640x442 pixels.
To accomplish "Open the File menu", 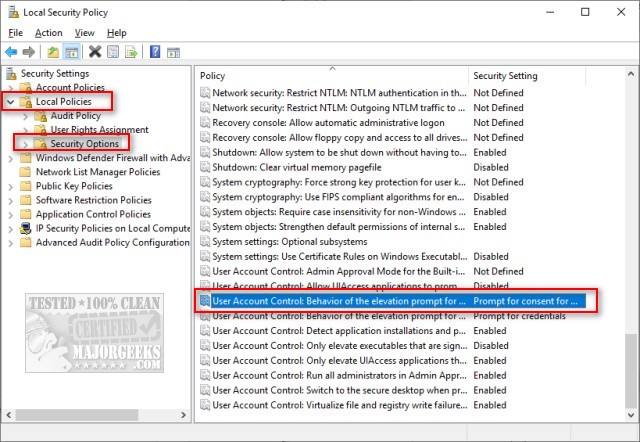I will 16,33.
